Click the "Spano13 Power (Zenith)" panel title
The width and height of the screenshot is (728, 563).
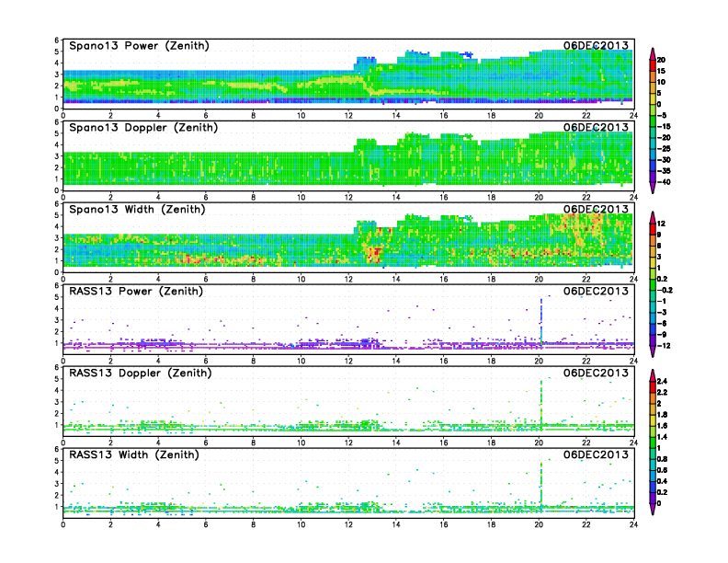139,45
